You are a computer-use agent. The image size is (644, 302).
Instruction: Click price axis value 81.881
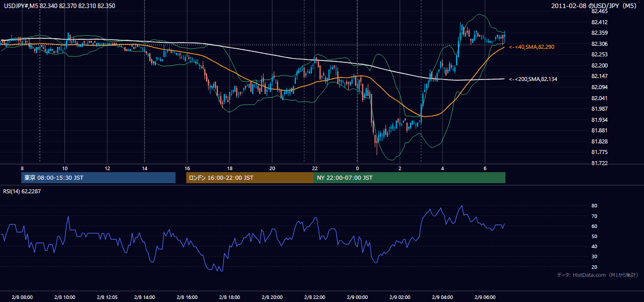[x=600, y=130]
